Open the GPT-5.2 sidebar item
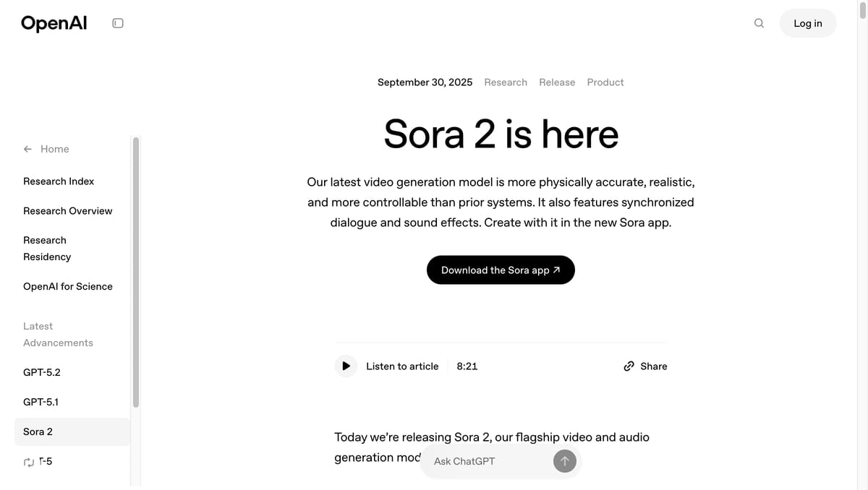Image resolution: width=868 pixels, height=490 pixels. tap(42, 372)
